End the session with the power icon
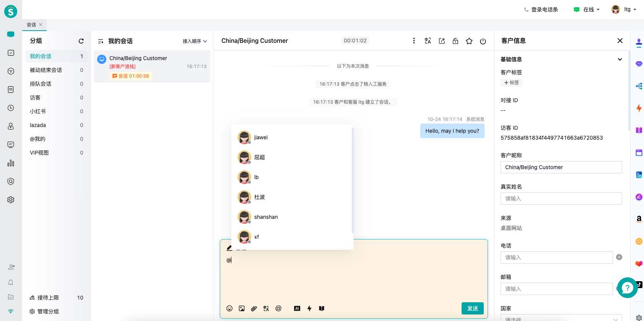The height and width of the screenshot is (321, 644). coord(483,41)
